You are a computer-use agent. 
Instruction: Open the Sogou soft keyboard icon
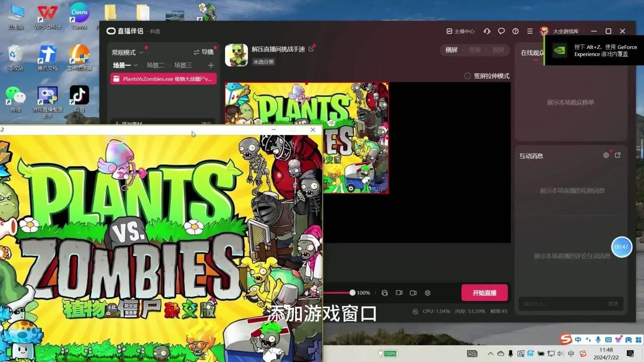608,339
